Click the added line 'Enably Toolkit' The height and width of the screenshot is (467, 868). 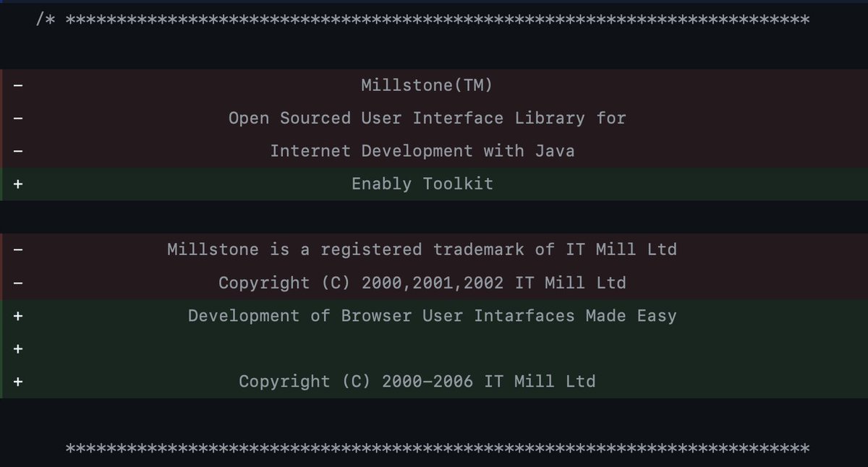422,184
